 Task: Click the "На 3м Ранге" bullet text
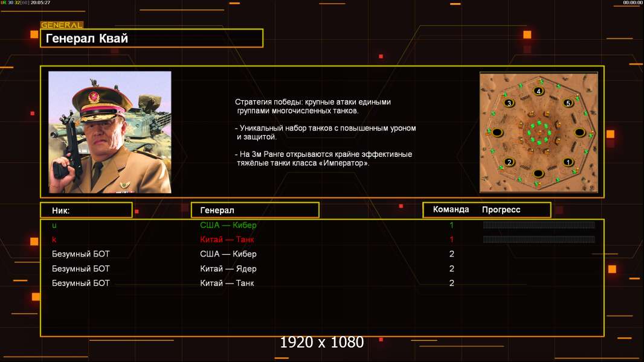(x=323, y=159)
